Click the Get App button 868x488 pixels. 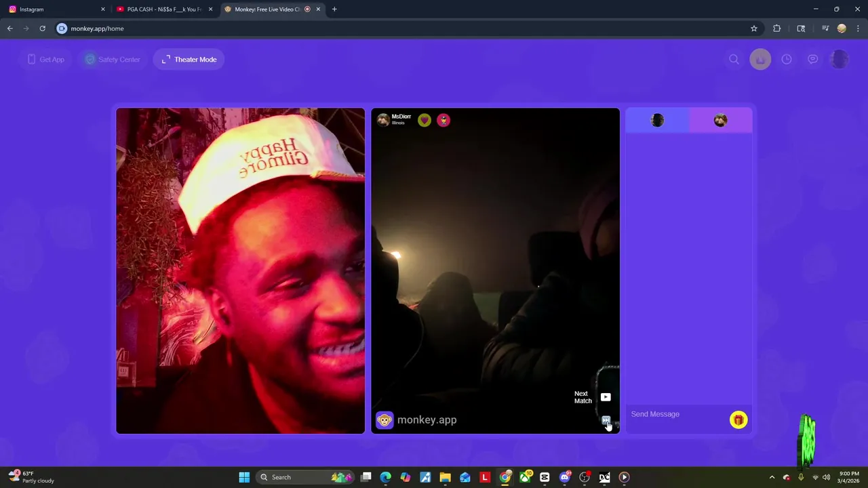[x=46, y=60]
